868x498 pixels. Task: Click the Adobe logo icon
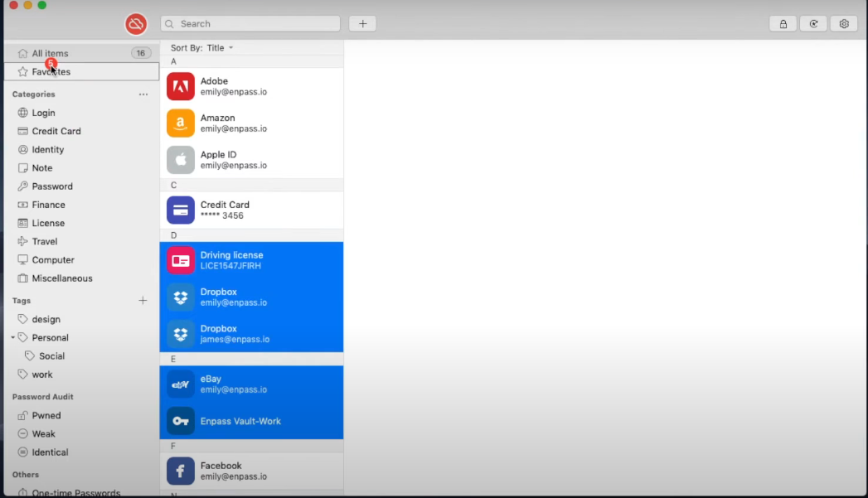click(x=181, y=86)
